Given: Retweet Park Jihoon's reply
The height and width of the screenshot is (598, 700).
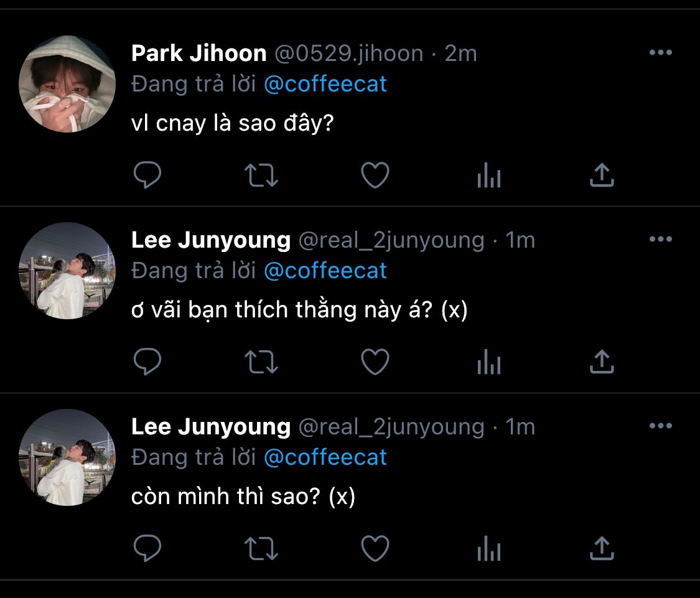Looking at the screenshot, I should 261,175.
